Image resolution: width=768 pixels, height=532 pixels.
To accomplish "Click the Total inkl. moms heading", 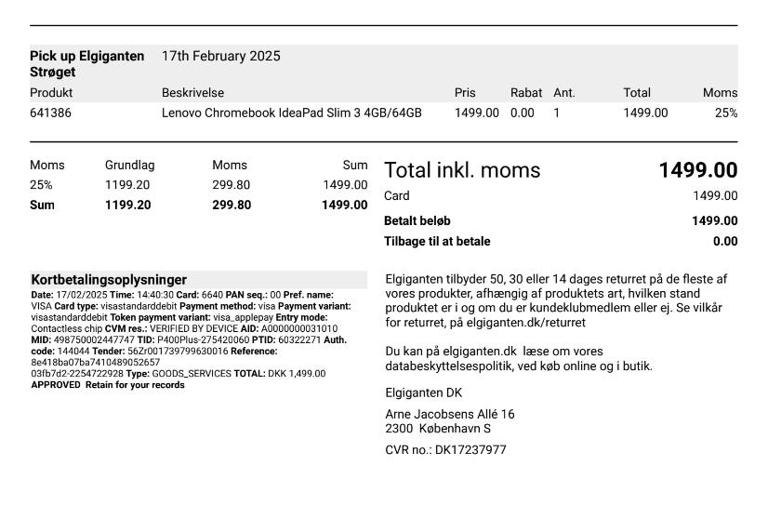I will [x=462, y=170].
